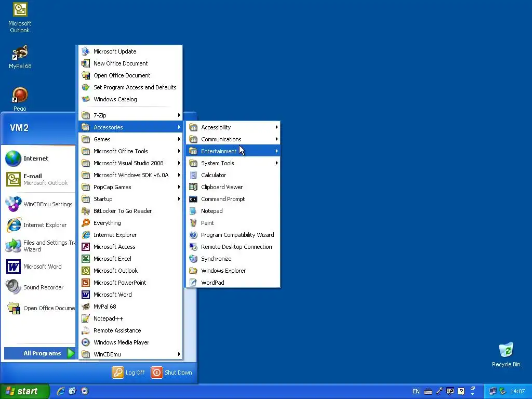The height and width of the screenshot is (399, 532).
Task: Expand PopCap Games folder
Action: tap(130, 187)
